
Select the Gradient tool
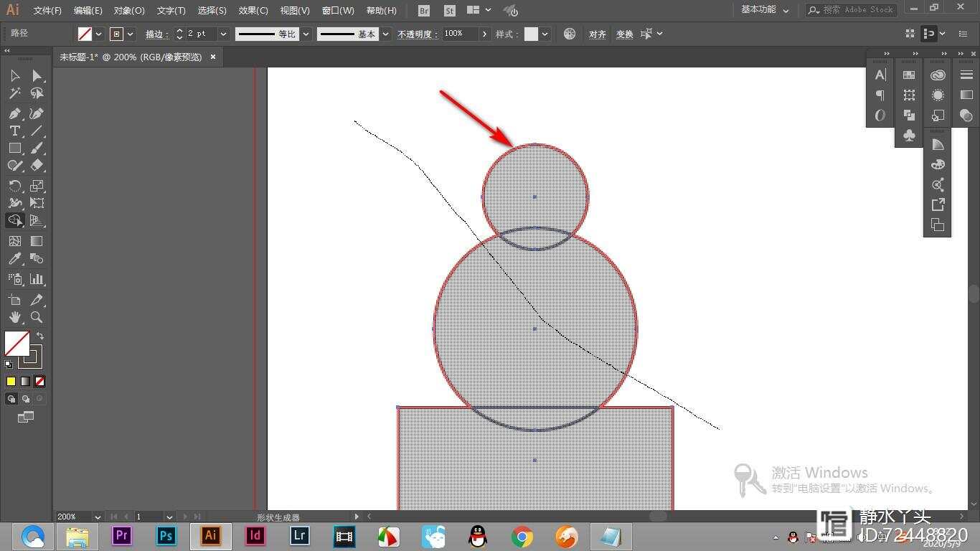pos(37,241)
